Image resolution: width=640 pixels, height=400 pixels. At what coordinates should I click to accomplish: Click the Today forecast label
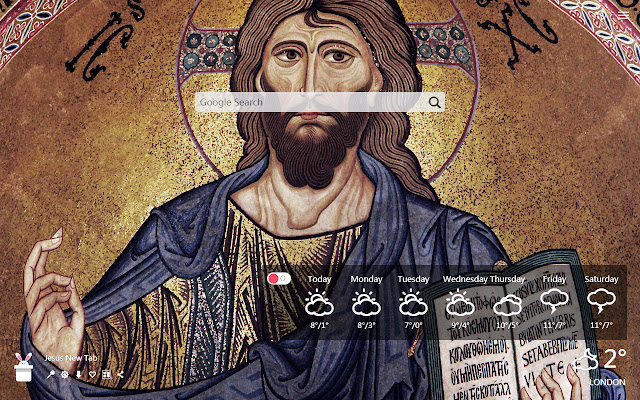319,279
